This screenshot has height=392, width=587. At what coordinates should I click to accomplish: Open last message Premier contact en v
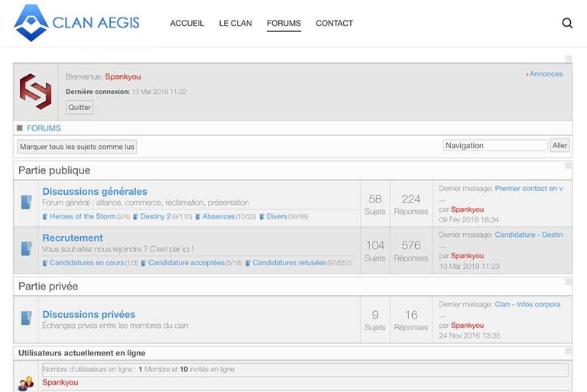(x=529, y=188)
